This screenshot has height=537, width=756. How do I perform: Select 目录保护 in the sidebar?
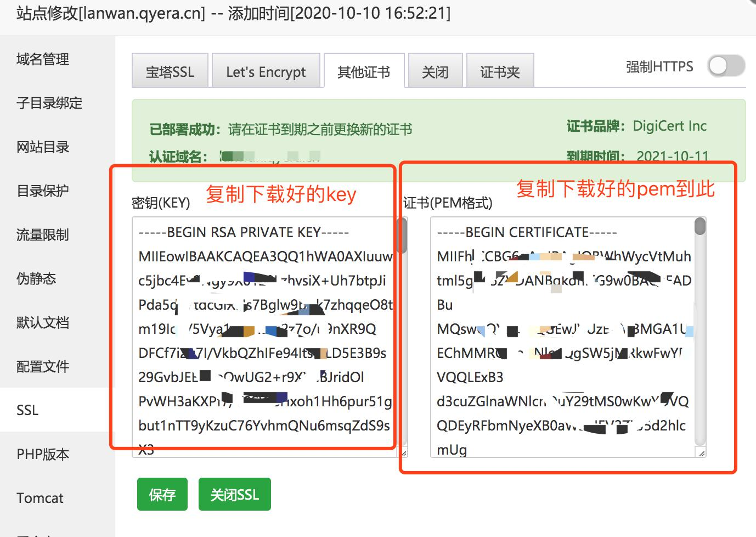(x=58, y=191)
